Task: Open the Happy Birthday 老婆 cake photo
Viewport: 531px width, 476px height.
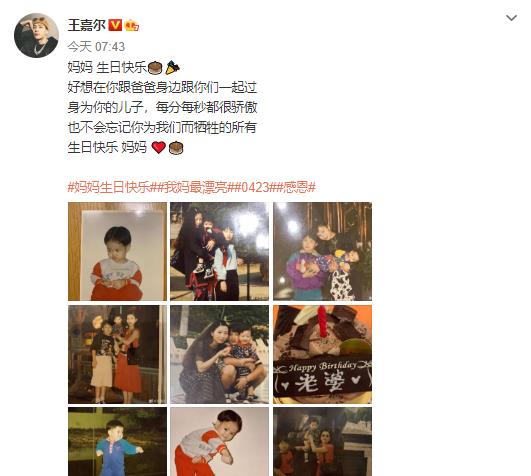Action: (322, 354)
